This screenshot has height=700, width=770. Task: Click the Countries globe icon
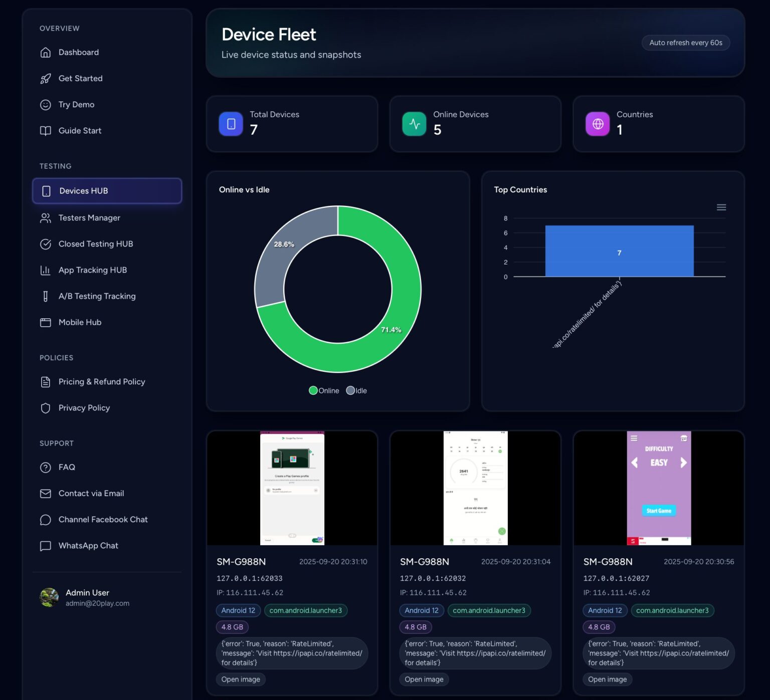[x=598, y=124]
